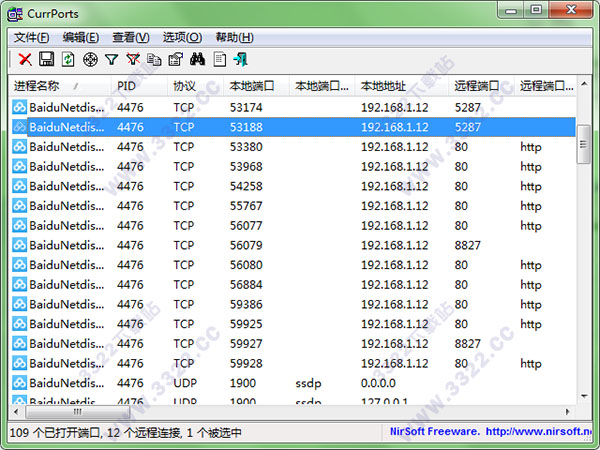Image resolution: width=600 pixels, height=450 pixels.
Task: Click the funnel filter toolbar icon
Action: coord(111,60)
